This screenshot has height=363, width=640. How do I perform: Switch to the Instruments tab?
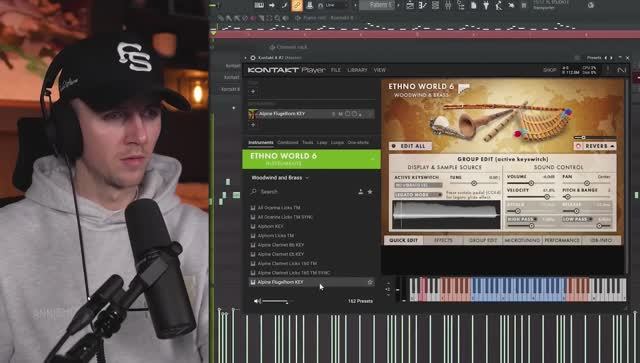(261, 143)
